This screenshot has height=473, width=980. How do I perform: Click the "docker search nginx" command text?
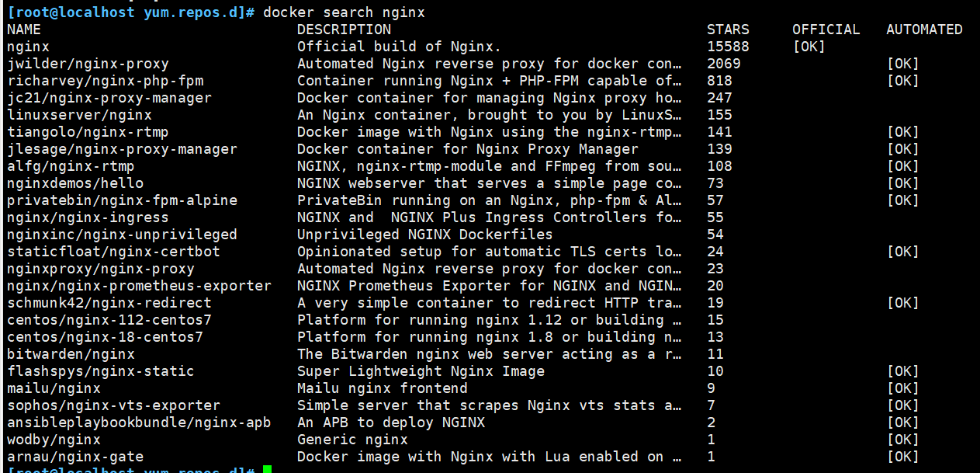point(344,12)
